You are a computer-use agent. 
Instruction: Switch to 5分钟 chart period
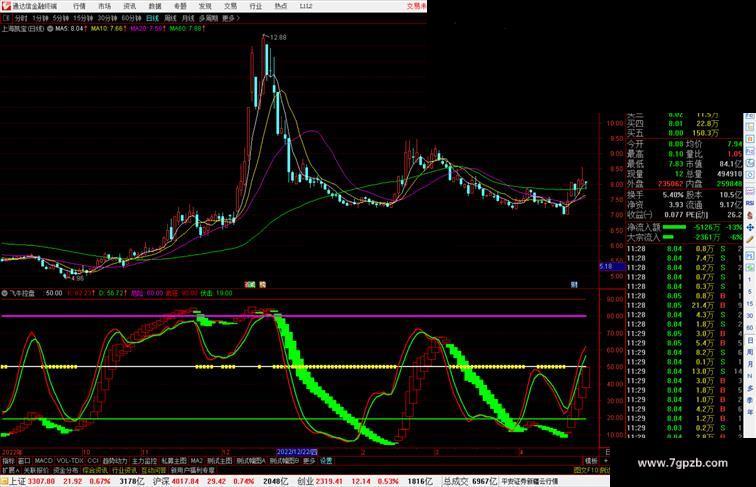click(x=61, y=18)
